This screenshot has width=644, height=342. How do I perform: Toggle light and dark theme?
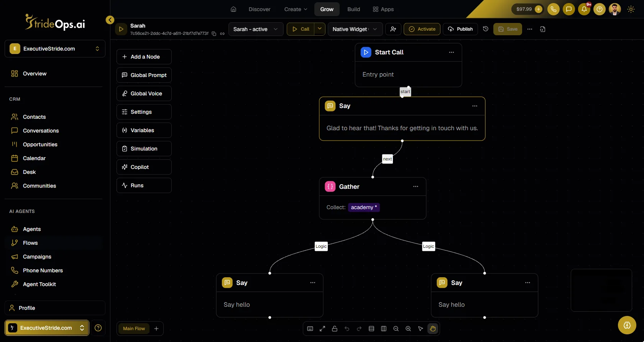[631, 9]
